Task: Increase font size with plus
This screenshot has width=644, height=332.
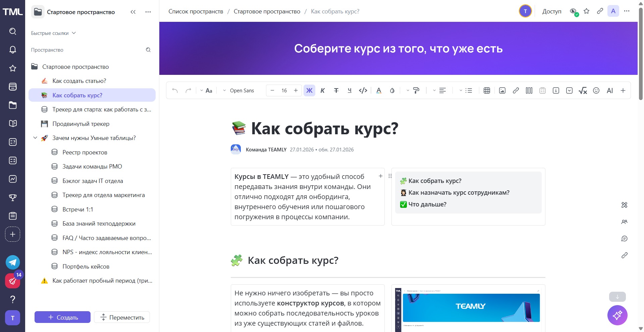Action: [296, 90]
